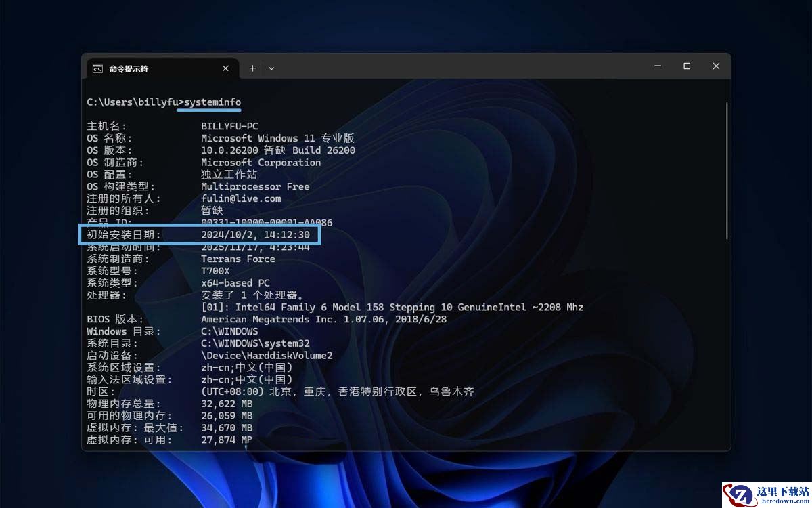Image resolution: width=812 pixels, height=508 pixels.
Task: Click the Command Prompt icon in the tab
Action: point(98,68)
